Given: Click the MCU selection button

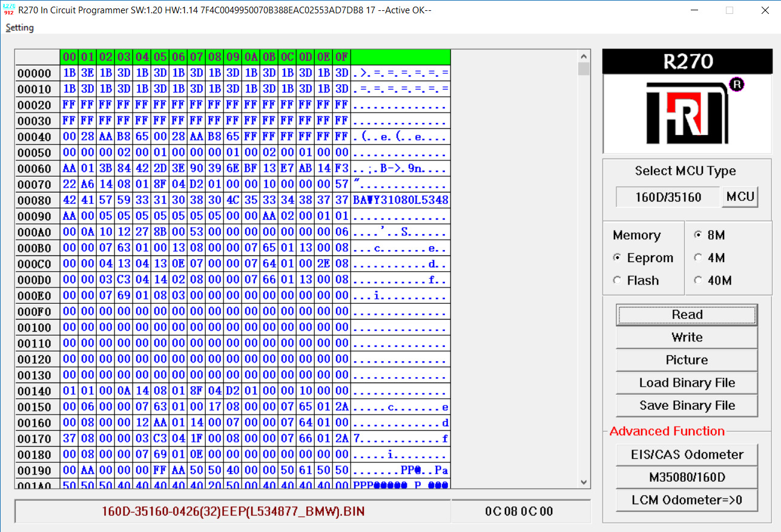Looking at the screenshot, I should (x=740, y=197).
